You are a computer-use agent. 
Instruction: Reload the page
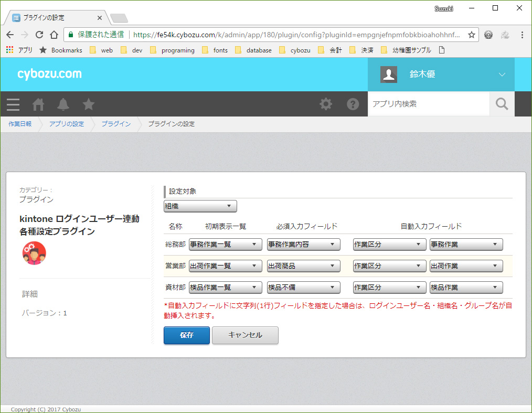tap(39, 35)
